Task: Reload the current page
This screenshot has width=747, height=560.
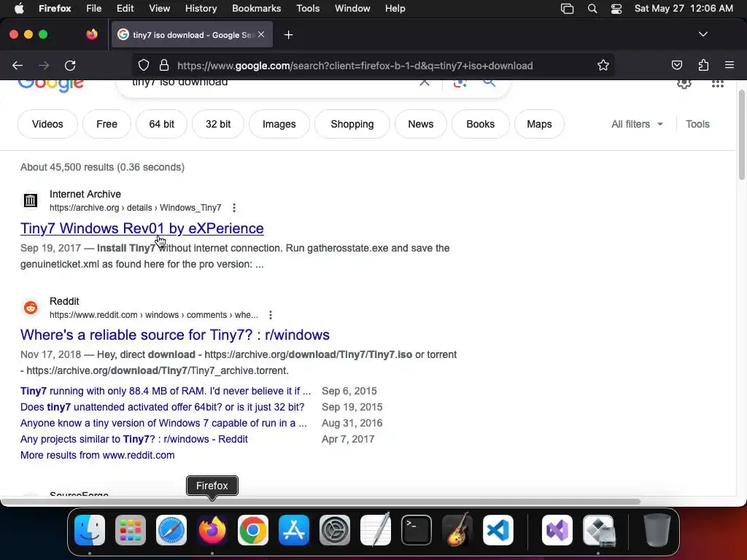Action: [70, 66]
